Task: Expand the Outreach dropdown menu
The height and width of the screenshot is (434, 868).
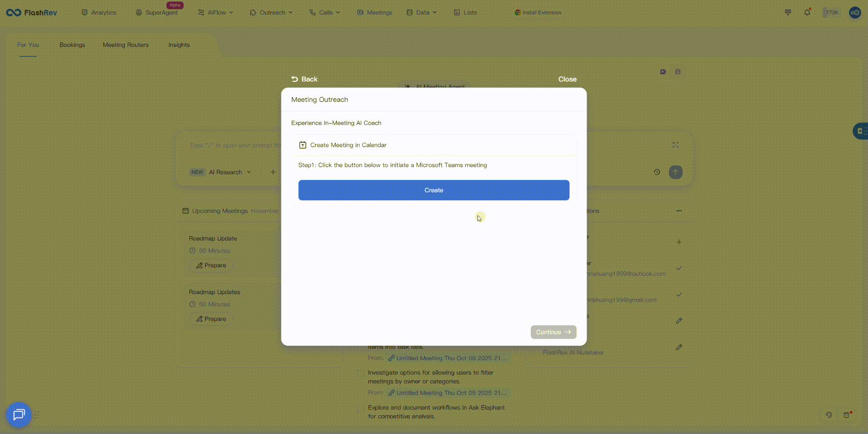Action: [x=271, y=13]
